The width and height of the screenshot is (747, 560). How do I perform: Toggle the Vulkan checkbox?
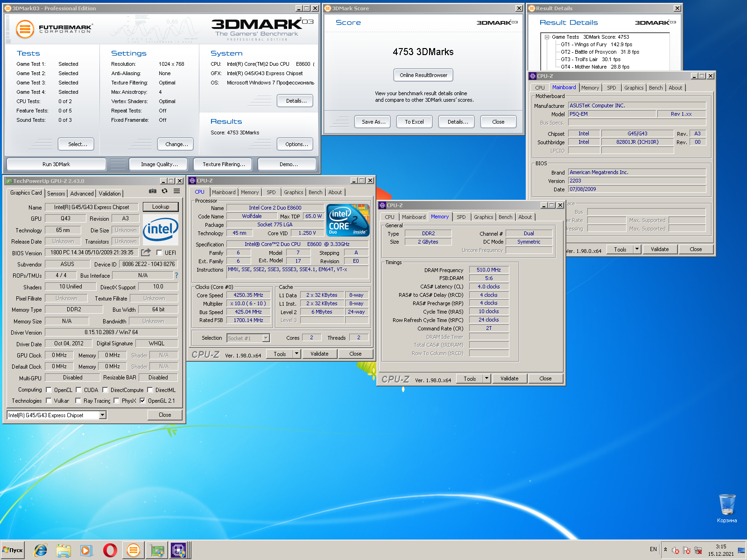[x=49, y=400]
